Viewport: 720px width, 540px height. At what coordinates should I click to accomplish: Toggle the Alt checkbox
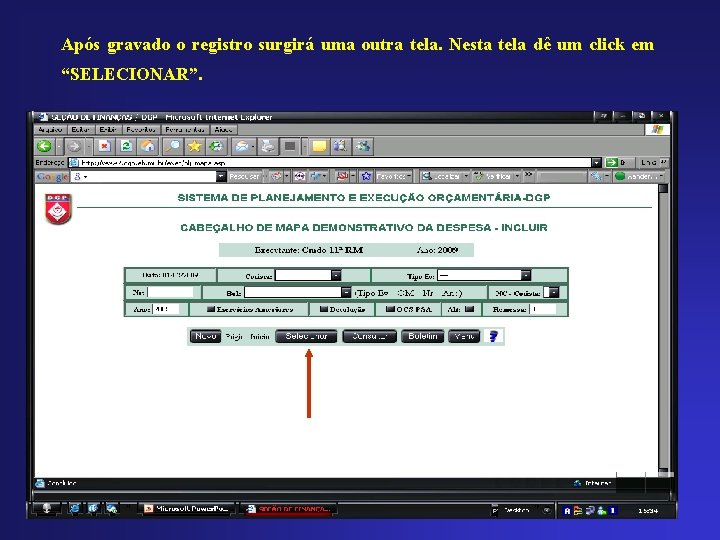(469, 309)
